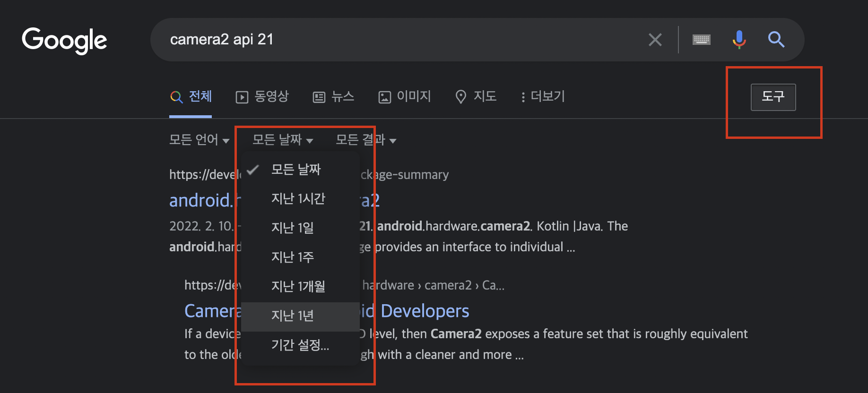Viewport: 868px width, 393px height.
Task: Choose checked 모든 날짜 menu option
Action: tap(300, 169)
